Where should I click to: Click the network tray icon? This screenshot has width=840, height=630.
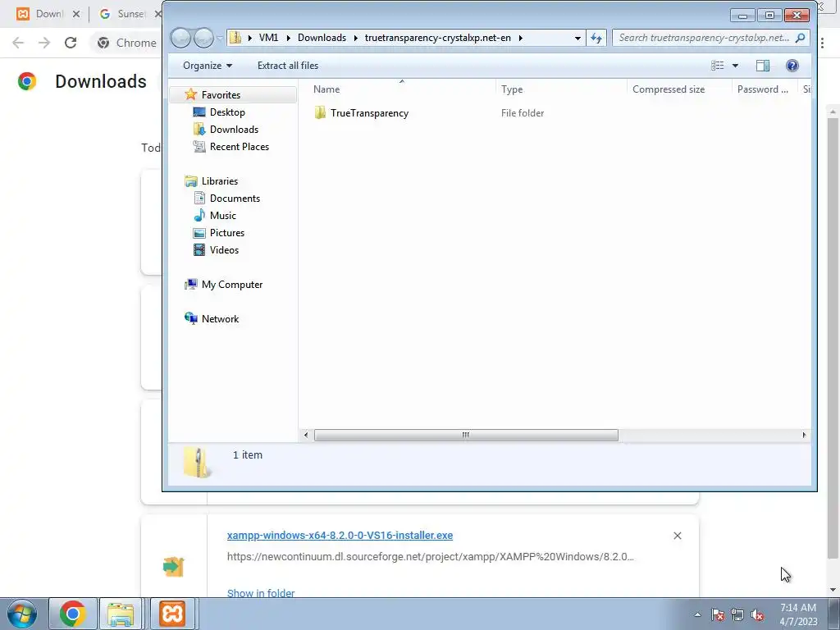point(737,614)
